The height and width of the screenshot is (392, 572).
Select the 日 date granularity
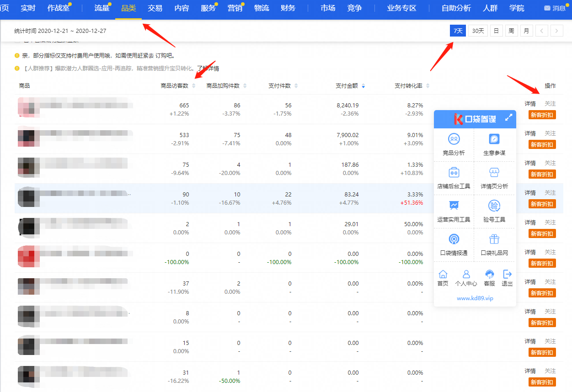pyautogui.click(x=496, y=31)
